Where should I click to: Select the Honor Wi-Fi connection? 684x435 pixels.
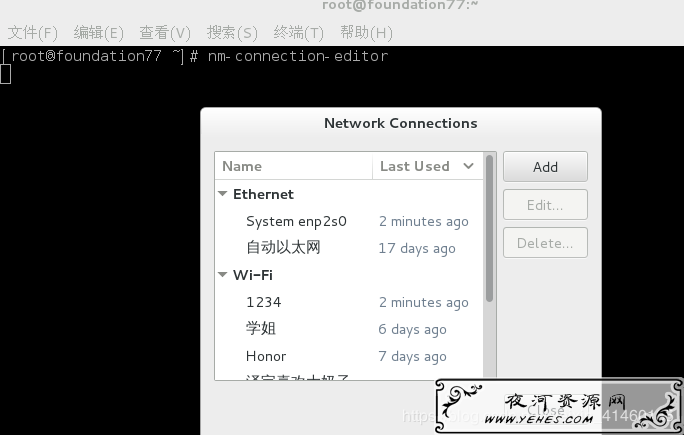(349, 356)
